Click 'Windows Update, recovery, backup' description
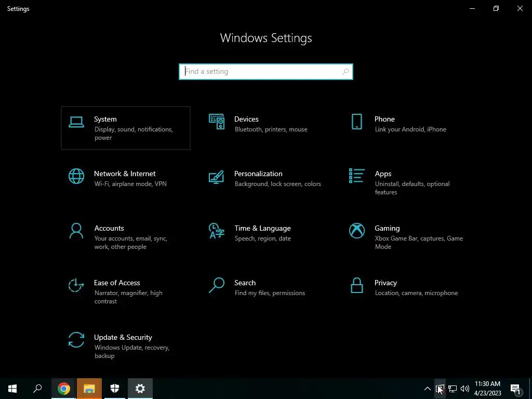Image resolution: width=532 pixels, height=399 pixels. (x=131, y=352)
